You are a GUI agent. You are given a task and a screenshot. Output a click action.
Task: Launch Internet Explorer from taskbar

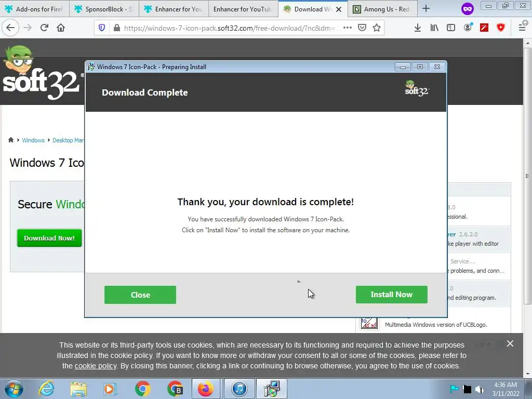(46, 389)
